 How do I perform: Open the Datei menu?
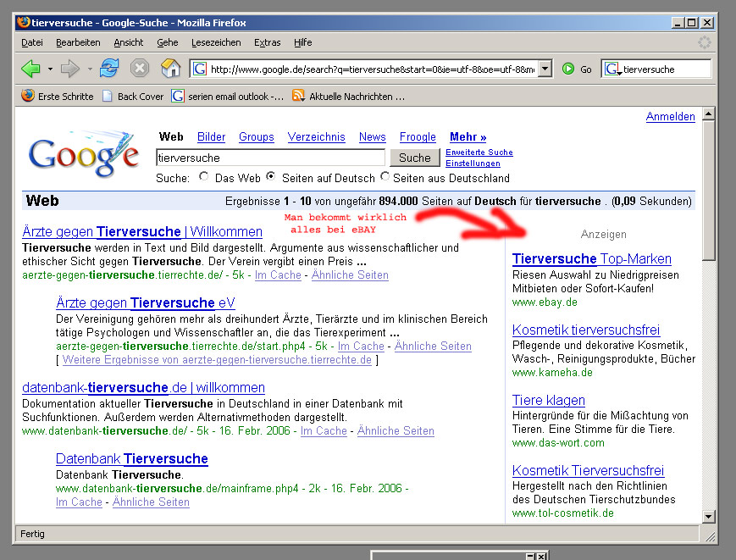32,42
